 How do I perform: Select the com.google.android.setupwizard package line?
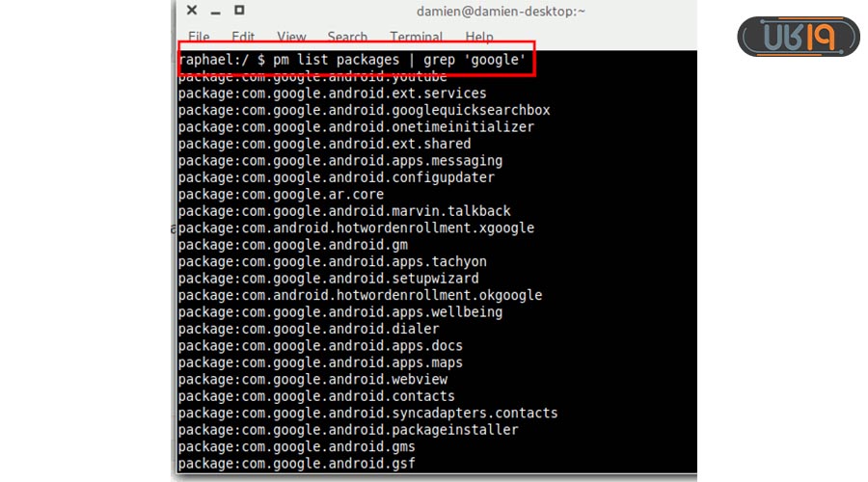[328, 279]
